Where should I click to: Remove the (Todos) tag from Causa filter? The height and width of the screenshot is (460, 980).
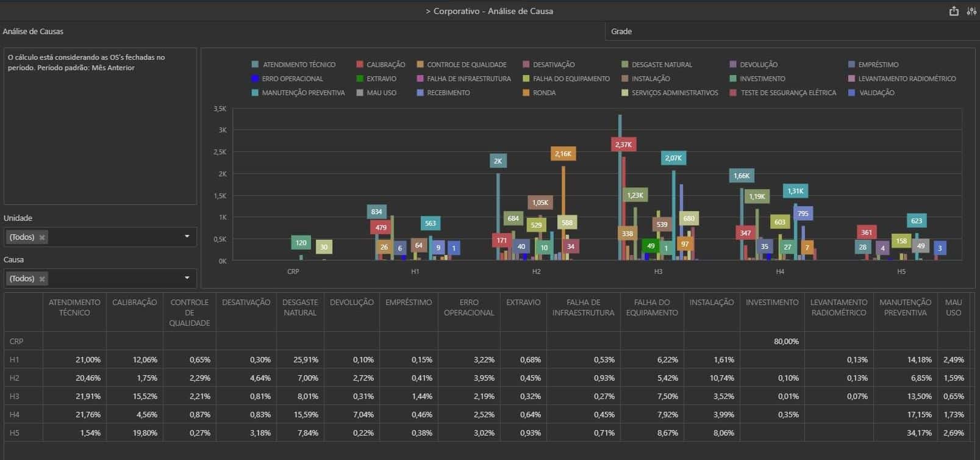[x=42, y=279]
